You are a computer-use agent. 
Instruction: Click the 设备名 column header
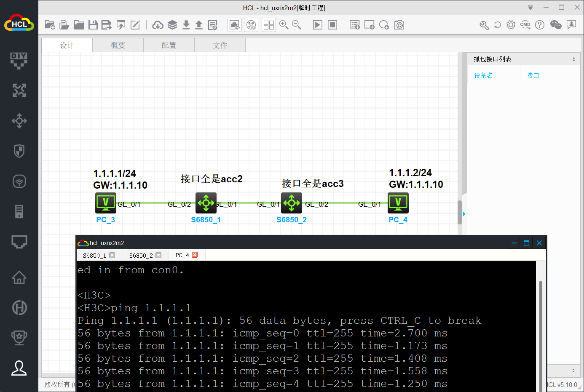pyautogui.click(x=483, y=76)
